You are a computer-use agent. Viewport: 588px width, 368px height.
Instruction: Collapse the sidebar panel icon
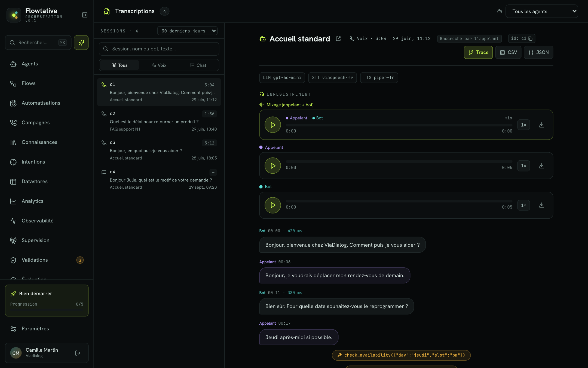[x=85, y=15]
